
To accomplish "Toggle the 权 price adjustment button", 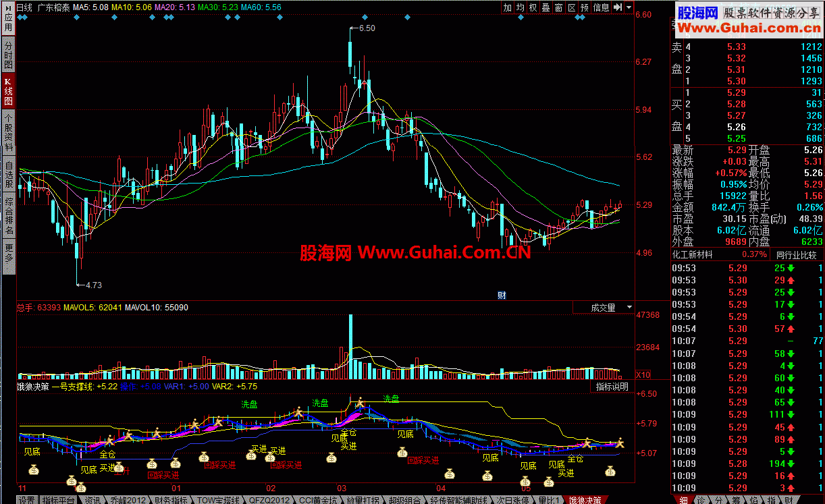I will 533,7.
